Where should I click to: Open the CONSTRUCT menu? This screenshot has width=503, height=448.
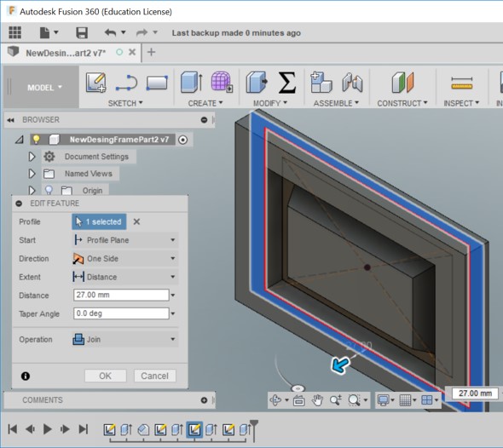[x=402, y=103]
